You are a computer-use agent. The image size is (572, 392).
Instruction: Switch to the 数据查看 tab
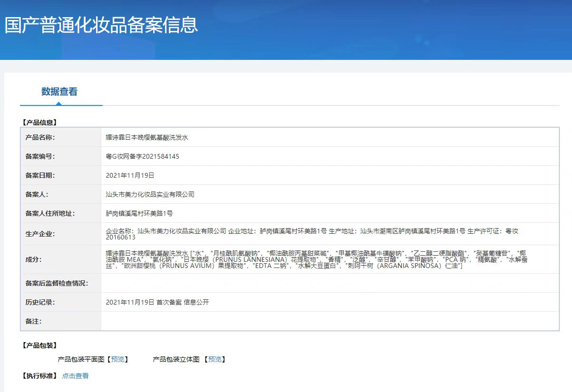click(x=59, y=92)
